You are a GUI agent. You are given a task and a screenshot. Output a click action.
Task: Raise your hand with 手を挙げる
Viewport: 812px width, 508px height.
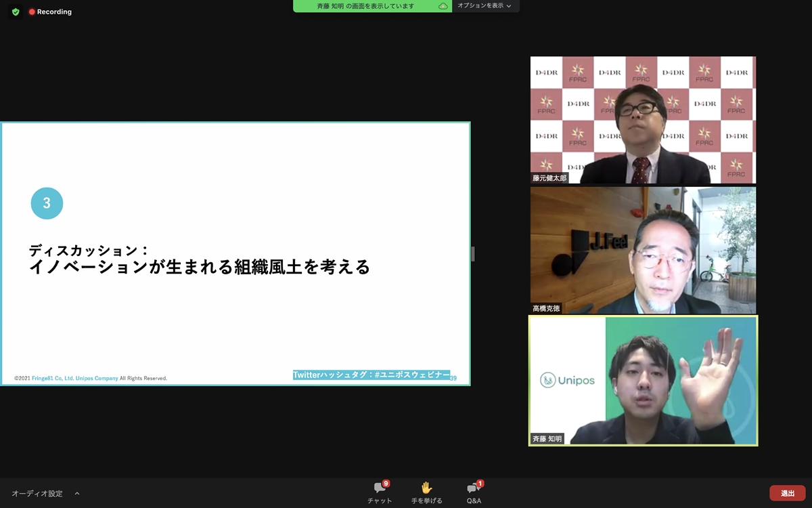426,492
